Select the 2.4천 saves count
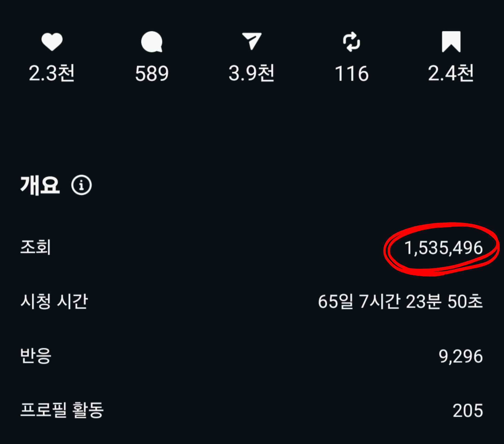 (x=451, y=73)
